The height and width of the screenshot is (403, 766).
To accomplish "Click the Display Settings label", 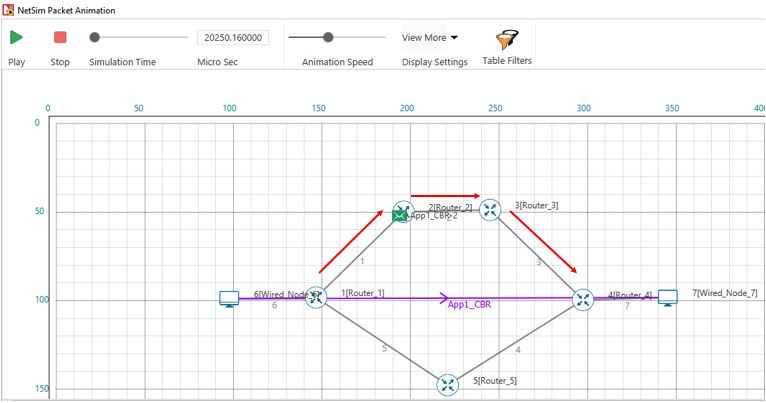I will point(434,62).
